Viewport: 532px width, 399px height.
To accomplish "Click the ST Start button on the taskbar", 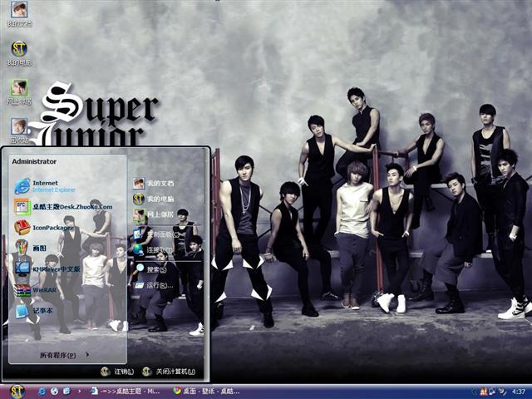I will (17, 392).
